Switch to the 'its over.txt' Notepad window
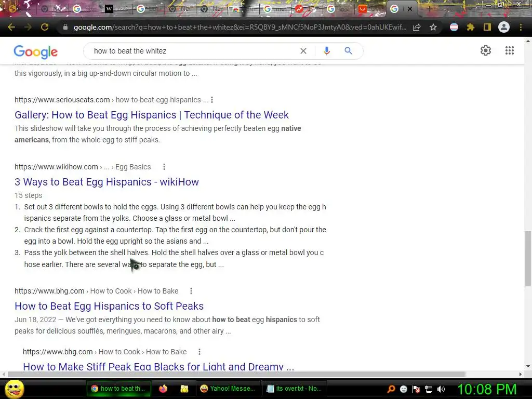 294,389
